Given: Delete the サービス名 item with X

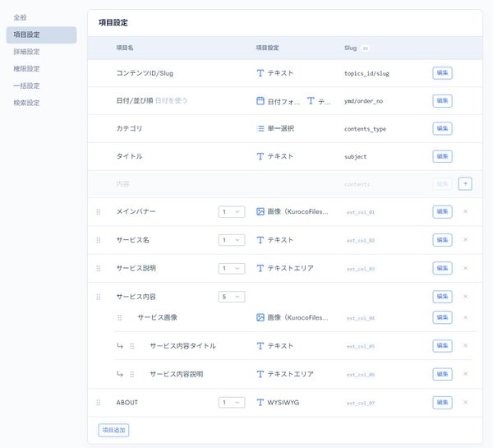Looking at the screenshot, I should [x=466, y=240].
